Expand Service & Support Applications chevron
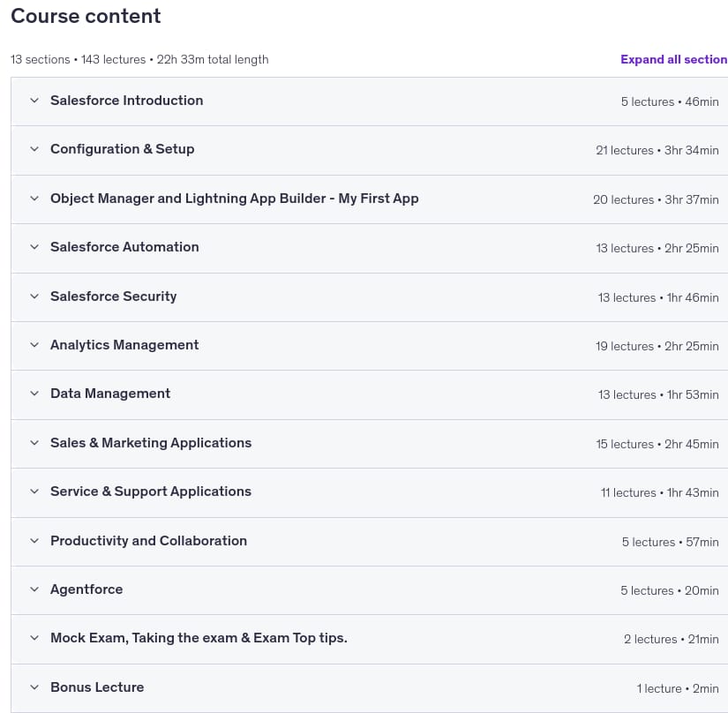 coord(34,492)
